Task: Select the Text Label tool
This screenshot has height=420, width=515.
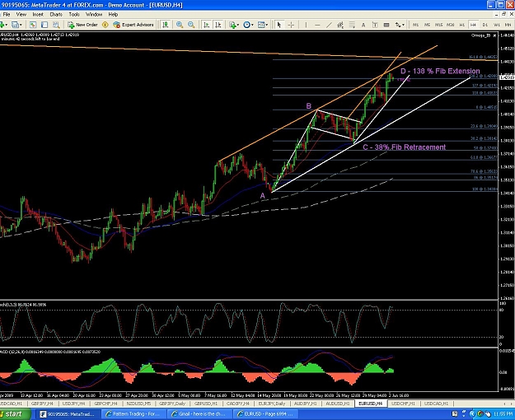Action: pyautogui.click(x=375, y=25)
